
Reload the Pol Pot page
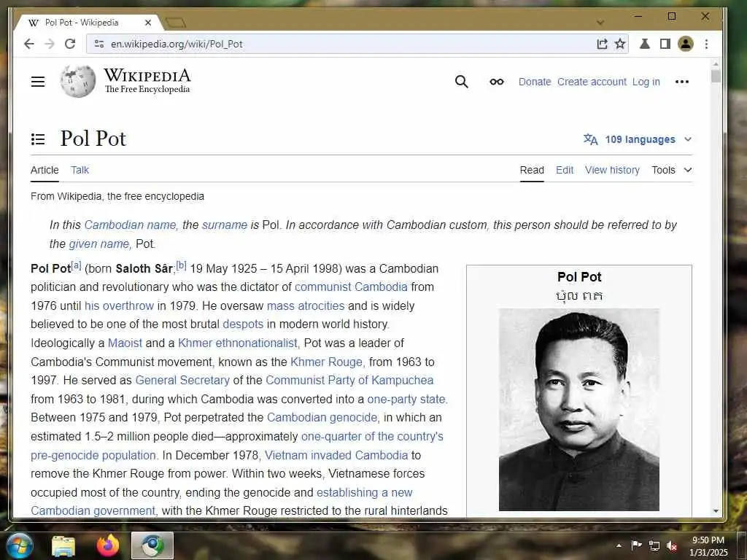[x=70, y=44]
